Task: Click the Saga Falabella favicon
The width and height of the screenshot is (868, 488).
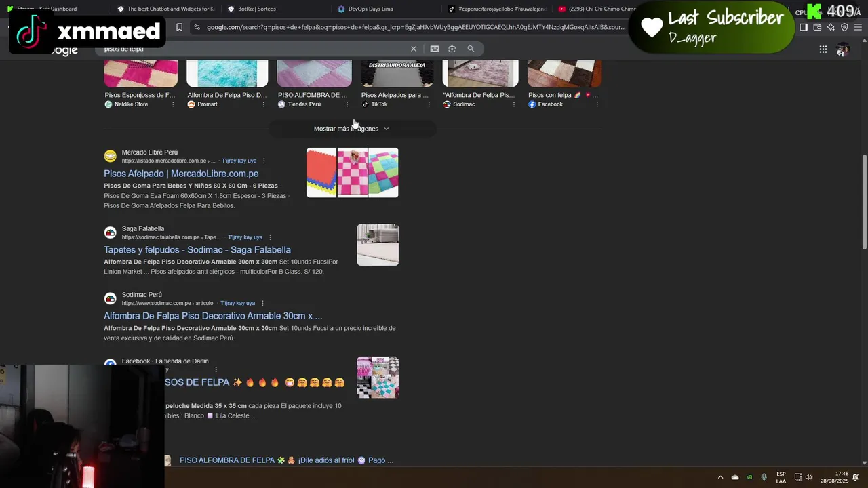Action: click(110, 232)
